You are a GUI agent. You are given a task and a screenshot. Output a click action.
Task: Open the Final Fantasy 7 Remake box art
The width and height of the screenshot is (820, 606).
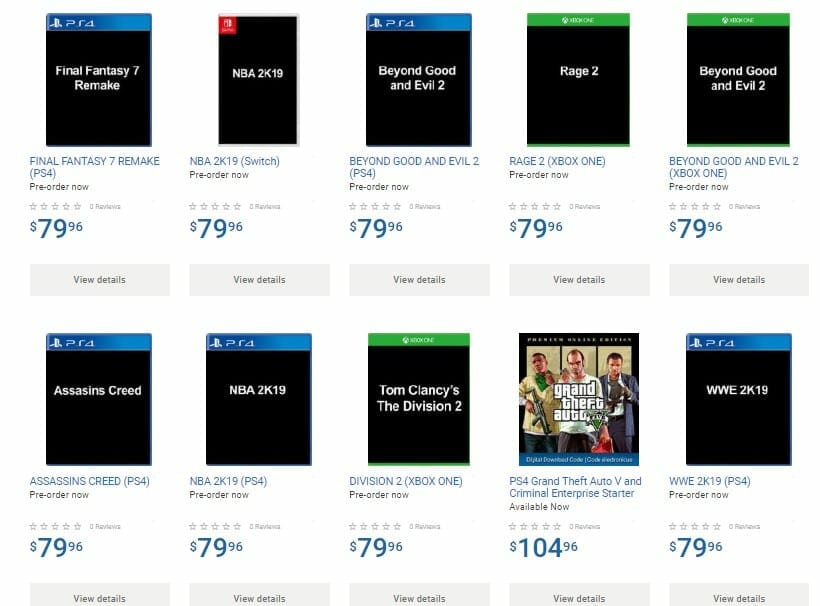tap(98, 79)
